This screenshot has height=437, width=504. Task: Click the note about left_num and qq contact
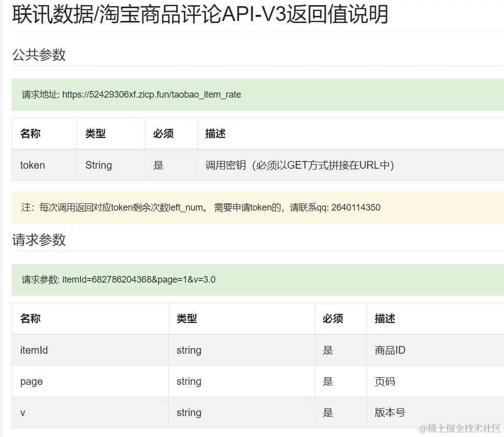coord(201,208)
